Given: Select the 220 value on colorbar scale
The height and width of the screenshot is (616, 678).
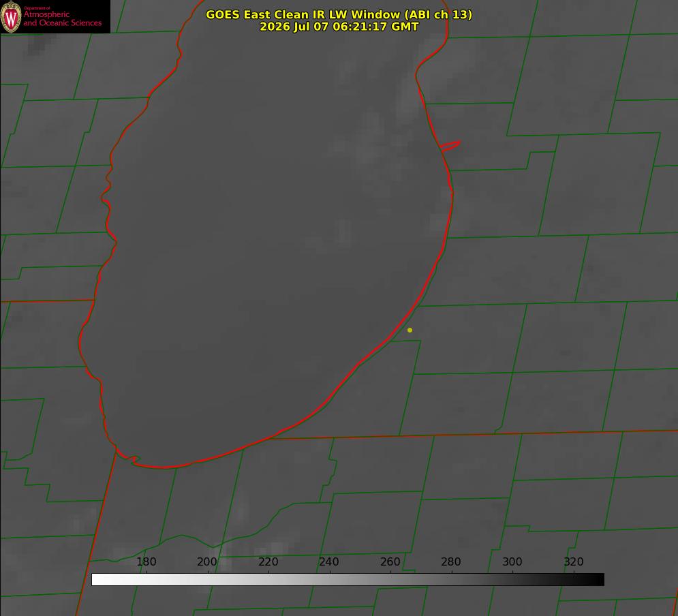Looking at the screenshot, I should [x=268, y=561].
